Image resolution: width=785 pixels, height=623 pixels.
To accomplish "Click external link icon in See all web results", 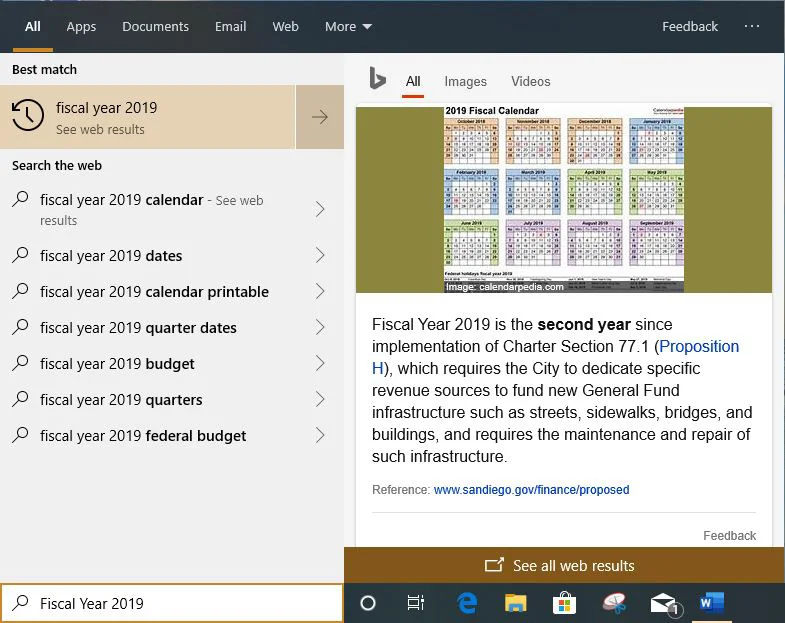I will [494, 565].
